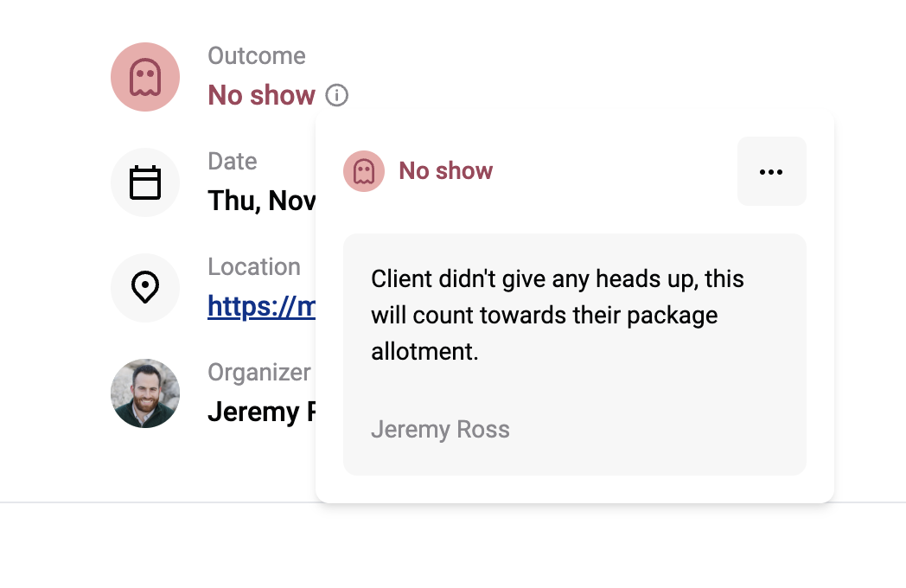This screenshot has width=906, height=588.
Task: Click the organizer's profile photo
Action: [145, 393]
